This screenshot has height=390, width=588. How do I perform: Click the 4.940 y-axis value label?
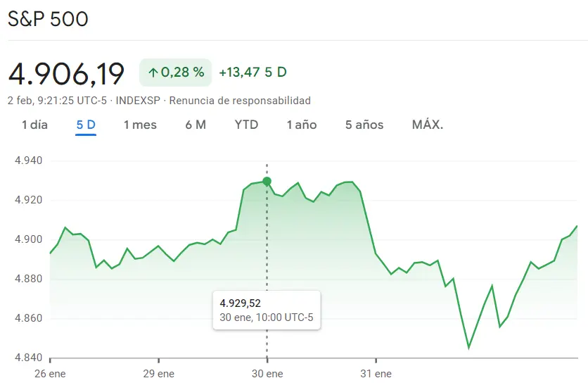pos(29,161)
